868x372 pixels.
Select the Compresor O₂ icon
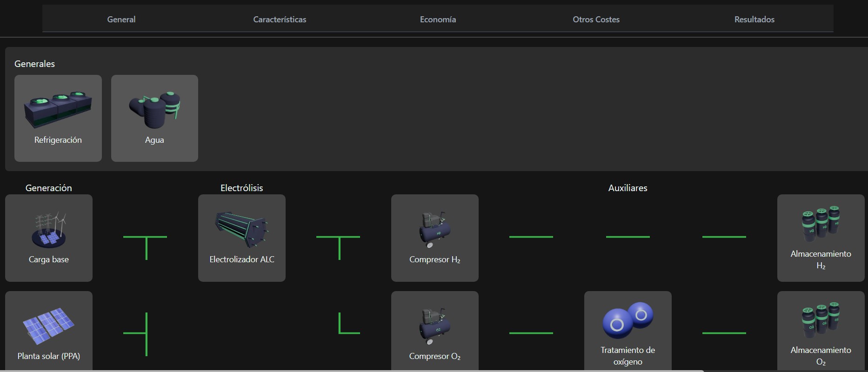point(434,326)
